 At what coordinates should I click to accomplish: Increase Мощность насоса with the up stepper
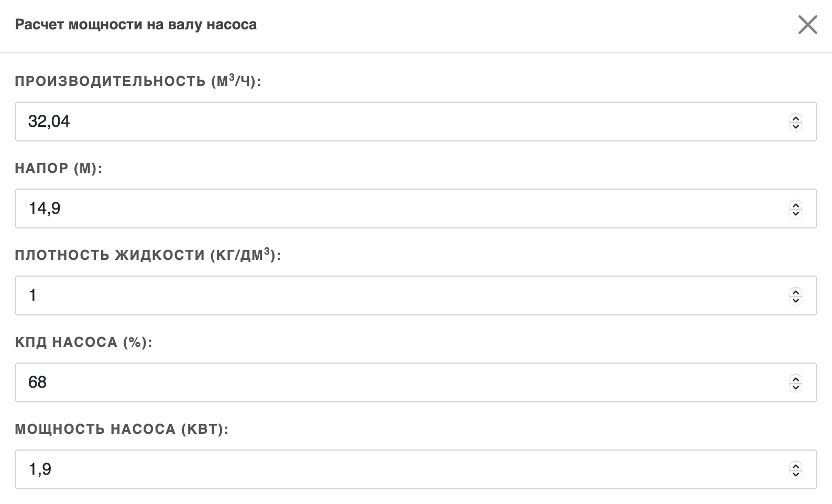point(795,466)
